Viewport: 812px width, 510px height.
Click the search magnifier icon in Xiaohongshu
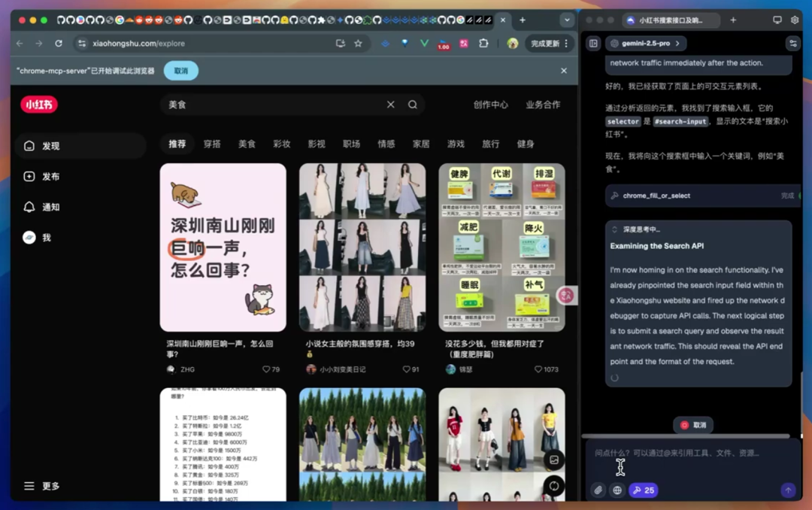(413, 105)
